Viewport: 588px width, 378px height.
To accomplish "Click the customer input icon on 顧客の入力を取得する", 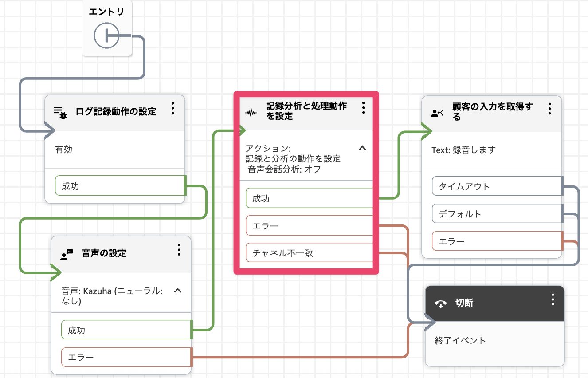I will tap(437, 112).
